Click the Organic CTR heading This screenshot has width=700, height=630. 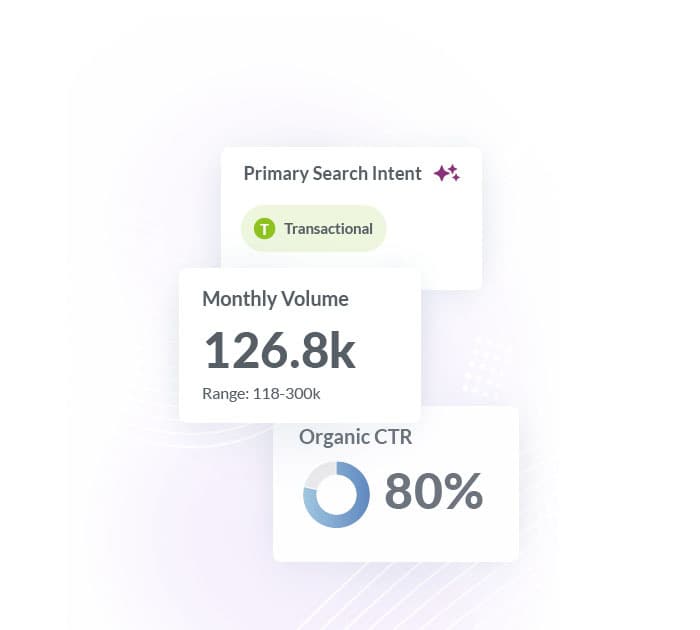(355, 436)
